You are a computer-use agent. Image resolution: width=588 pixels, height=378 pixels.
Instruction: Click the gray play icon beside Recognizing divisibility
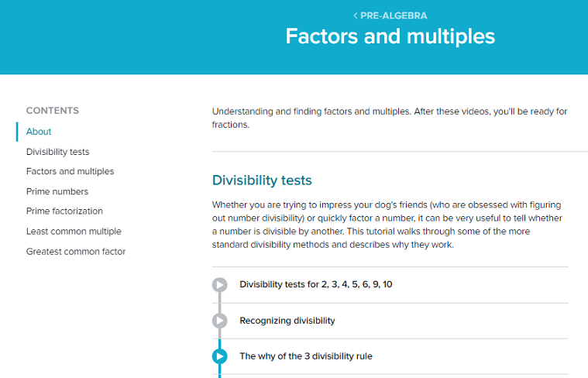point(220,321)
